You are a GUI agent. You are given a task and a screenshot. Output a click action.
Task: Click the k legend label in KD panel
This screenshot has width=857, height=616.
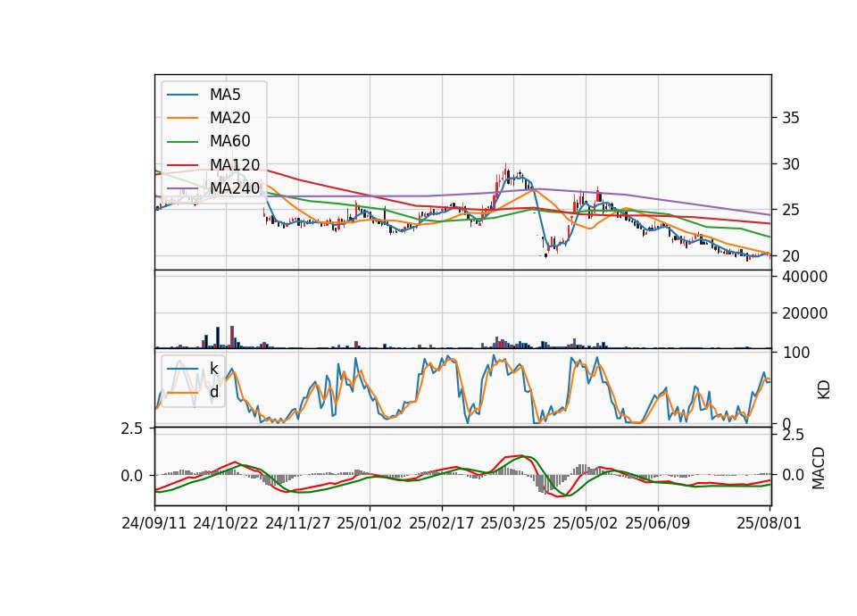(213, 369)
